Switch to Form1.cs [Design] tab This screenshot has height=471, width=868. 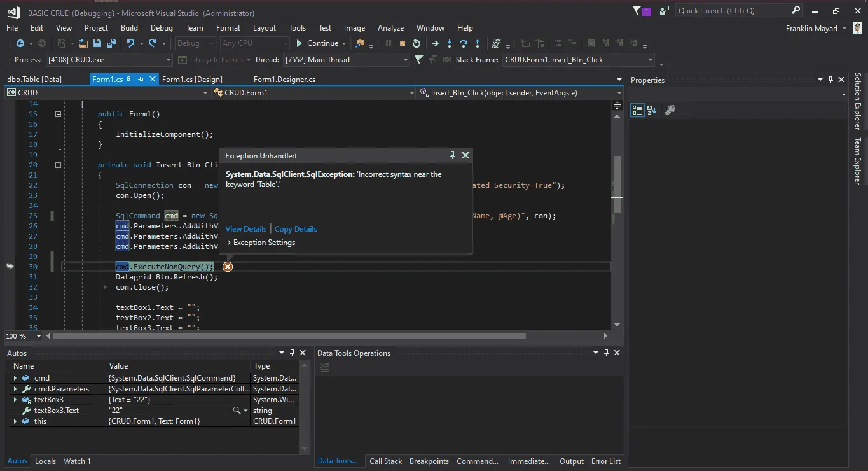(192, 80)
